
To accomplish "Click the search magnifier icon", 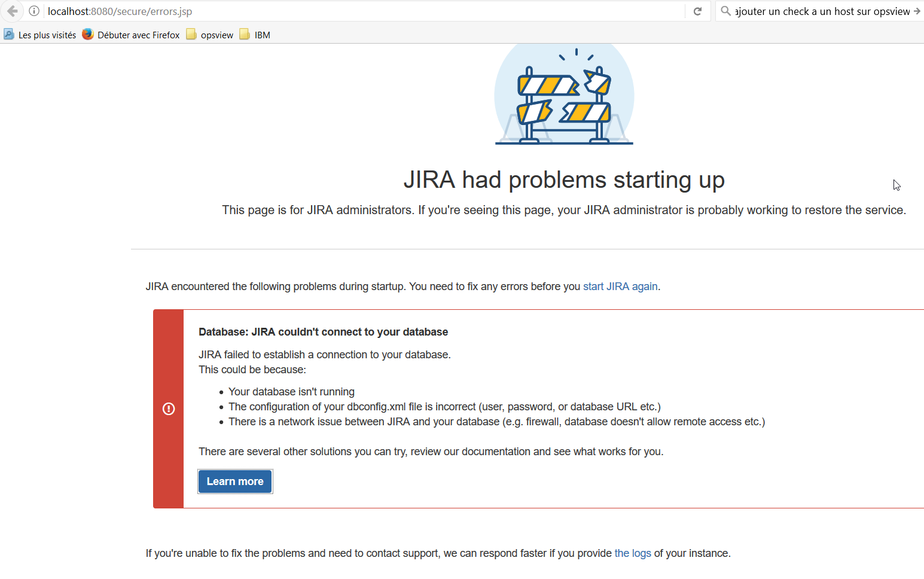I will [x=725, y=11].
